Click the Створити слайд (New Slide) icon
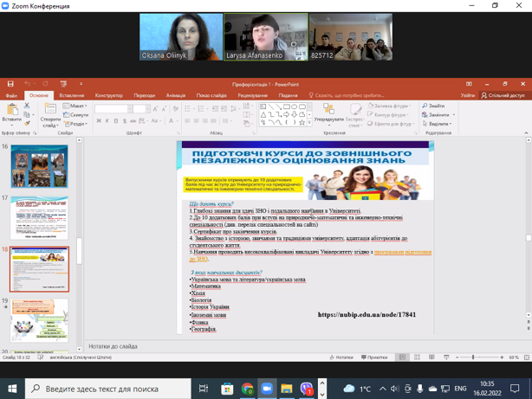532x399 pixels. pyautogui.click(x=49, y=110)
